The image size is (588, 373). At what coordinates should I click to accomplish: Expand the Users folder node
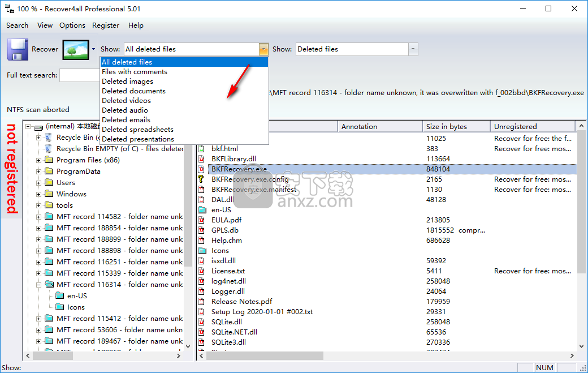(38, 183)
